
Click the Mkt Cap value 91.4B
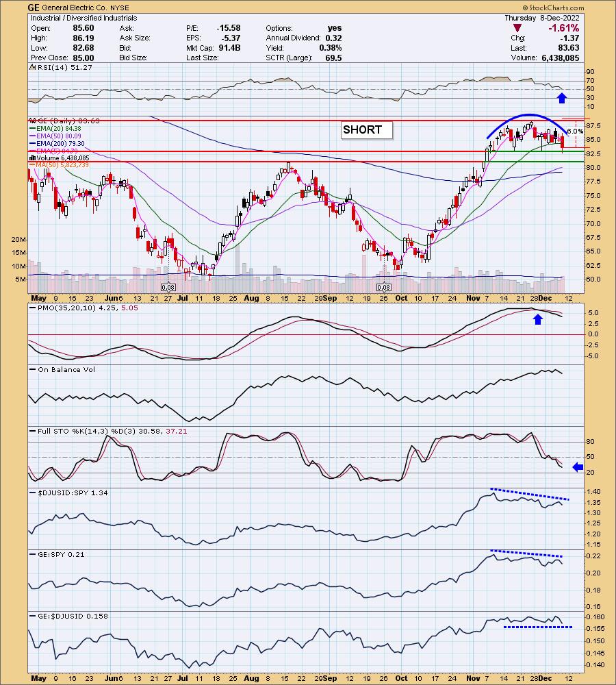click(230, 48)
